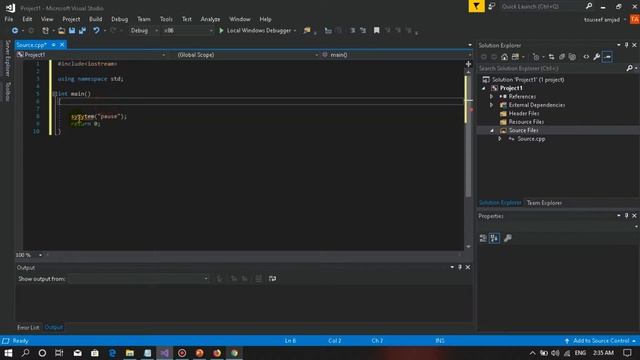640x360 pixels.
Task: Toggle pin on the Source.cpp tab
Action: pos(53,44)
